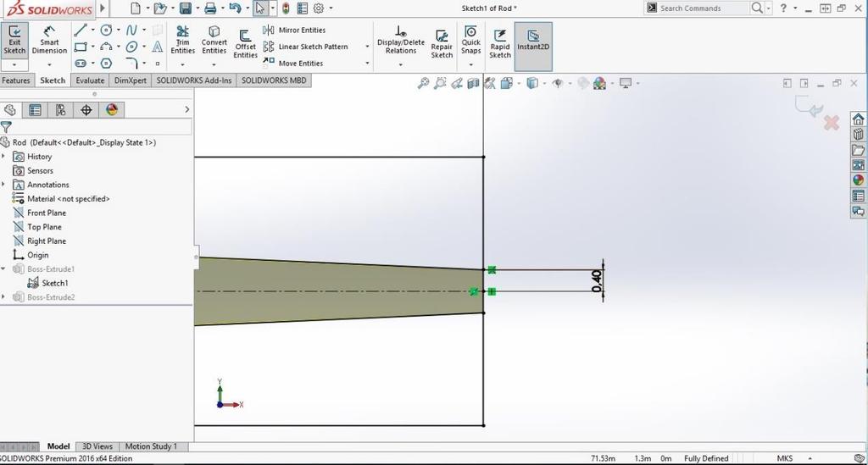Click Display/Delete Relations button
This screenshot has height=465, width=868.
(x=401, y=40)
